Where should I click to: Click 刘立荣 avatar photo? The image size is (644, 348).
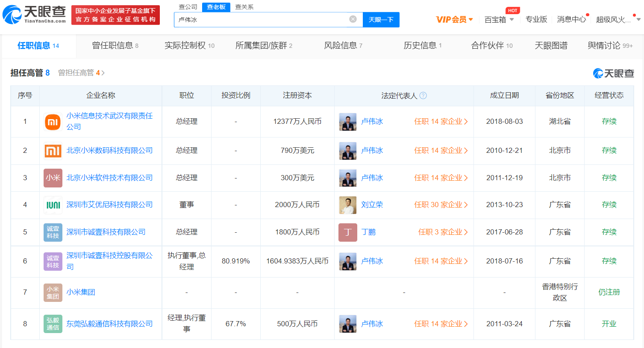pos(348,205)
